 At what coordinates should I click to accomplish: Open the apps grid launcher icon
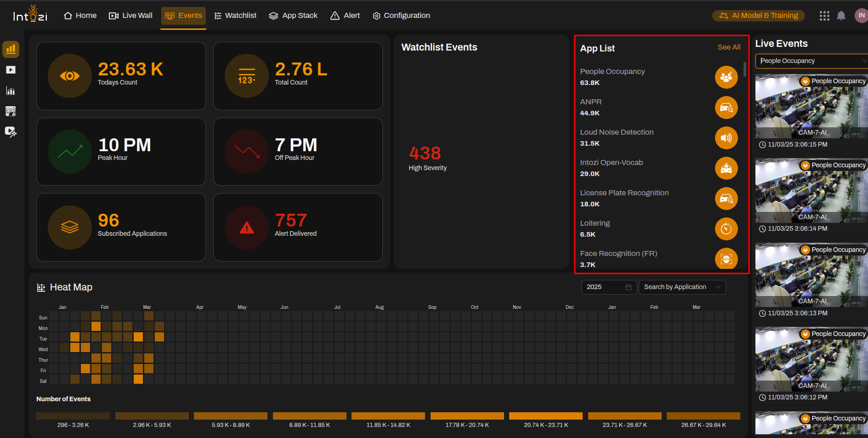[824, 16]
